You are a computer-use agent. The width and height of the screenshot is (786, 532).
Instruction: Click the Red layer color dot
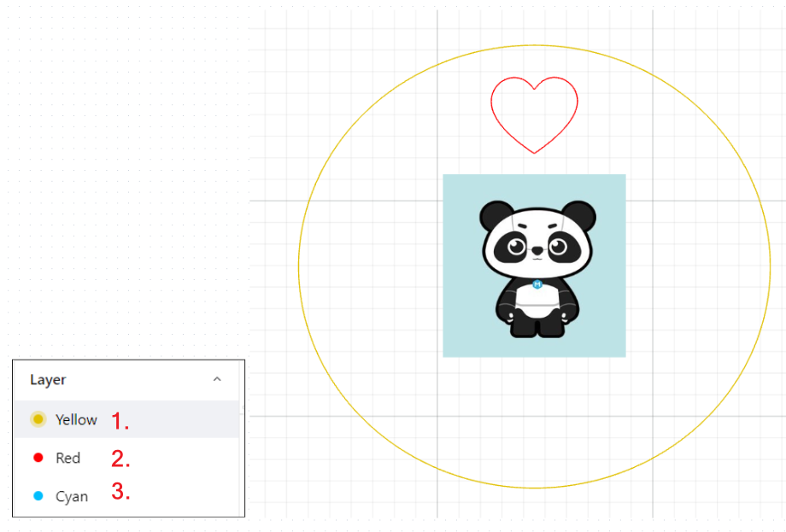point(38,458)
